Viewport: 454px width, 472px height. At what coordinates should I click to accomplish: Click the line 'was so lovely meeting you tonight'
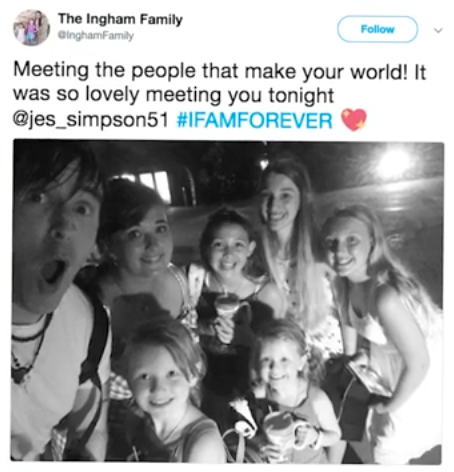[x=173, y=96]
